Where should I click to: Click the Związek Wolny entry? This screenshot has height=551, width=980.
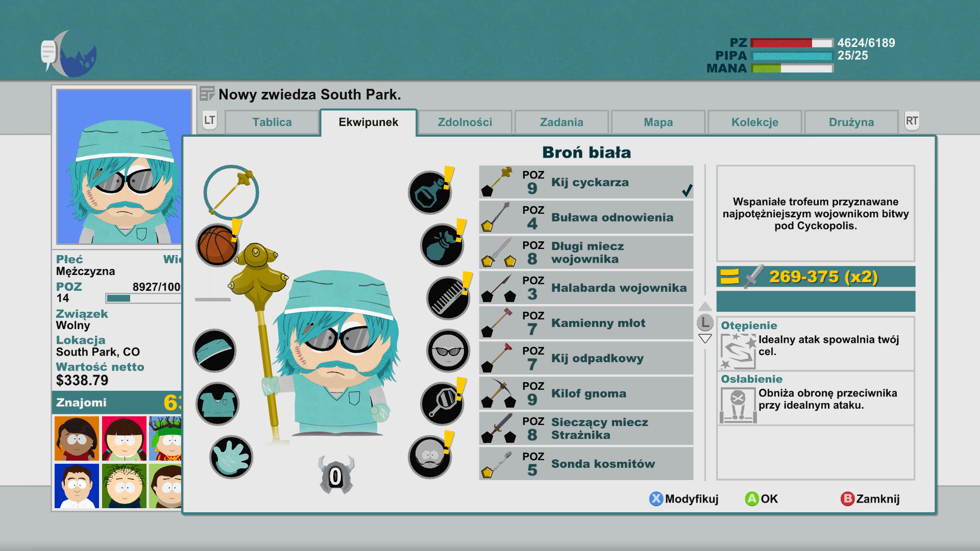pyautogui.click(x=82, y=320)
